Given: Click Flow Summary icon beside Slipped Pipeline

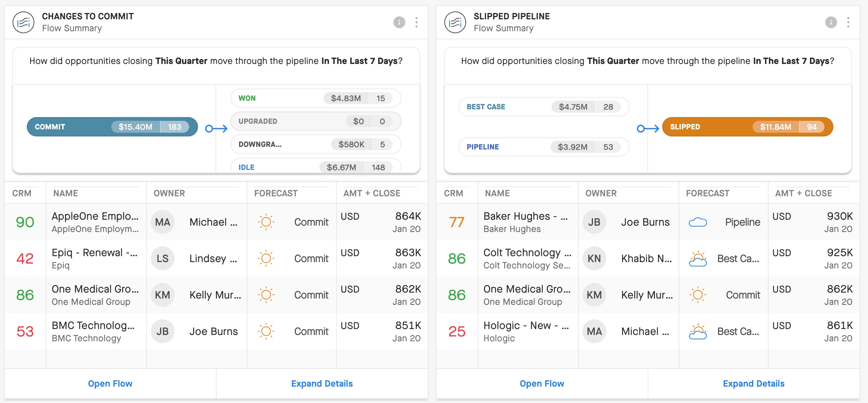Looking at the screenshot, I should [x=455, y=22].
